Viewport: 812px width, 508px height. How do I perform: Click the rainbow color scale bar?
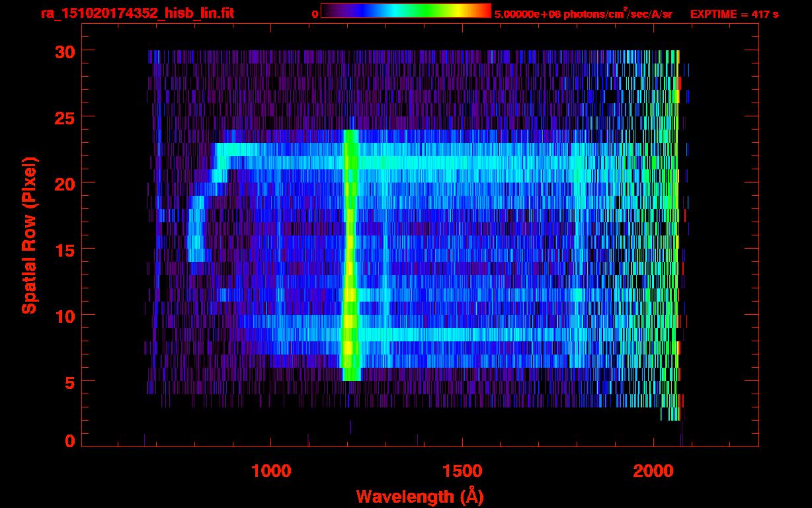[x=405, y=11]
